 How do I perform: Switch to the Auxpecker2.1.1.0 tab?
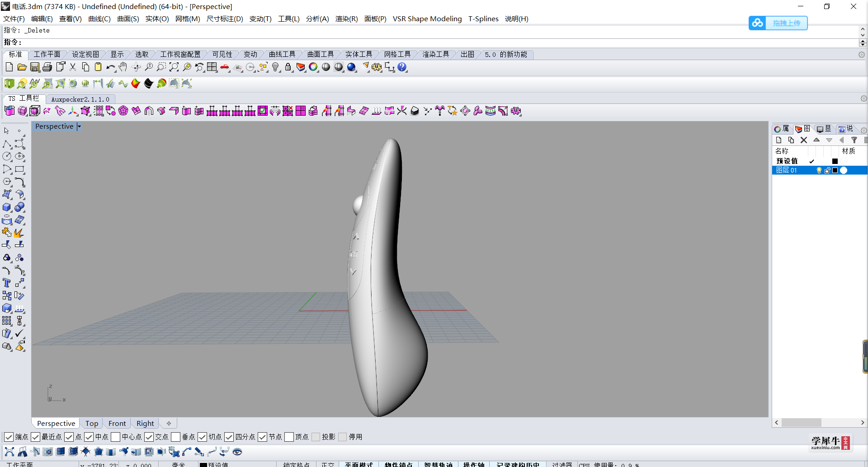80,99
